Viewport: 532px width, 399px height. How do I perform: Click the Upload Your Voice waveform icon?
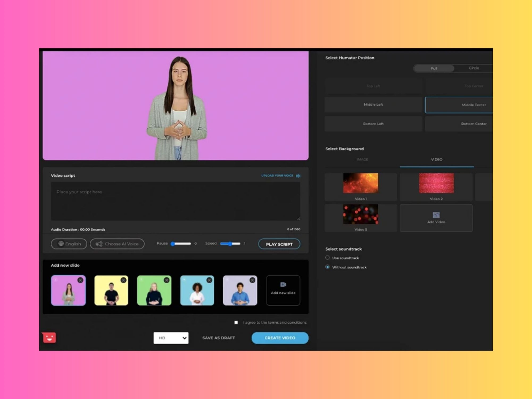coord(298,176)
